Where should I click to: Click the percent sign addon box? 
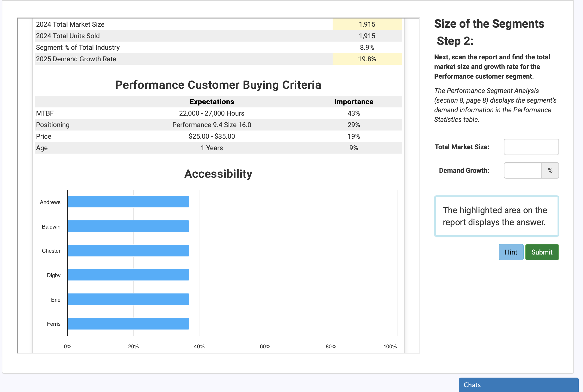(550, 170)
